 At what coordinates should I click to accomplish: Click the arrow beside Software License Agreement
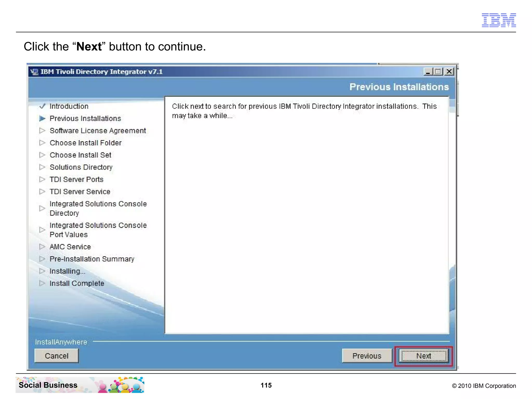[x=42, y=130]
